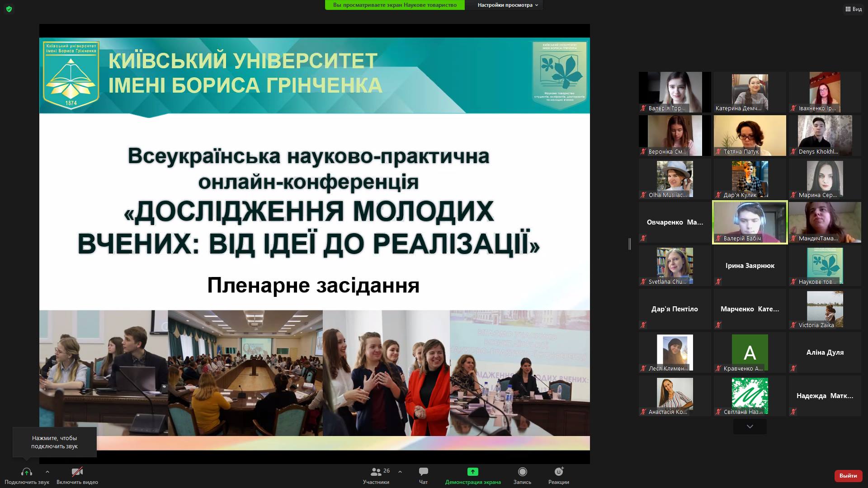868x488 pixels.
Task: Start Демонстрация экрана screen share
Action: point(473,476)
